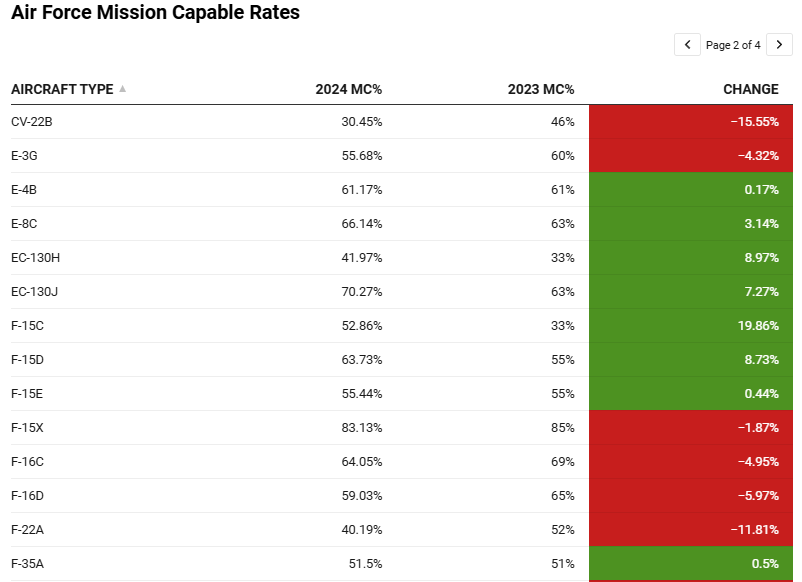Click the sort arrow beside Aircraft Type
This screenshot has width=802, height=582.
coord(123,89)
